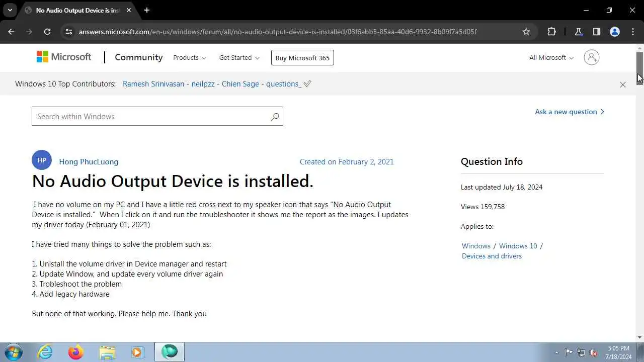
Task: Open questions_ contributor profile
Action: pyautogui.click(x=284, y=84)
